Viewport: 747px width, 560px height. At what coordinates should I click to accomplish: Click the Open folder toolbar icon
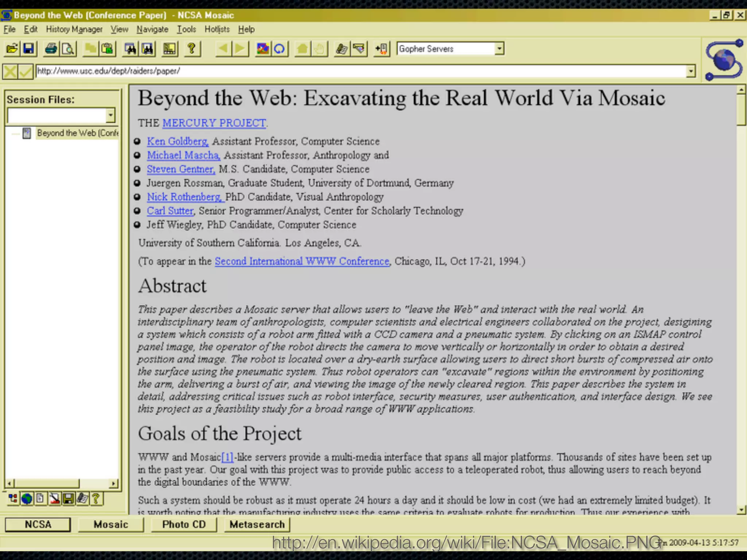coord(12,49)
